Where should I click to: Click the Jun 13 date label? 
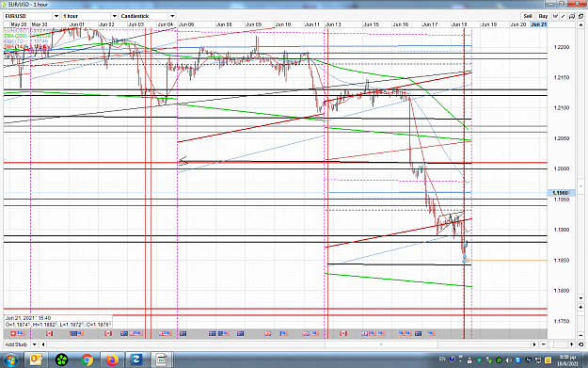click(x=333, y=24)
